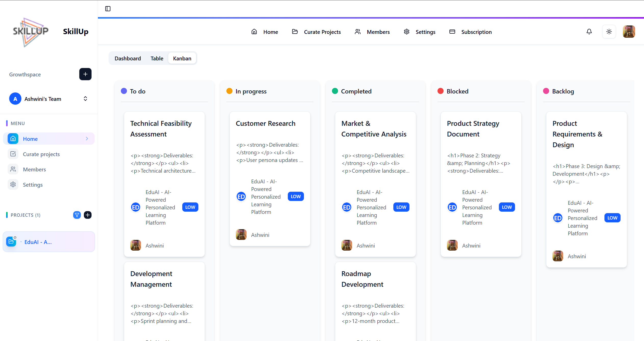This screenshot has height=341, width=644.
Task: Click sidebar Home house icon
Action: 13,139
